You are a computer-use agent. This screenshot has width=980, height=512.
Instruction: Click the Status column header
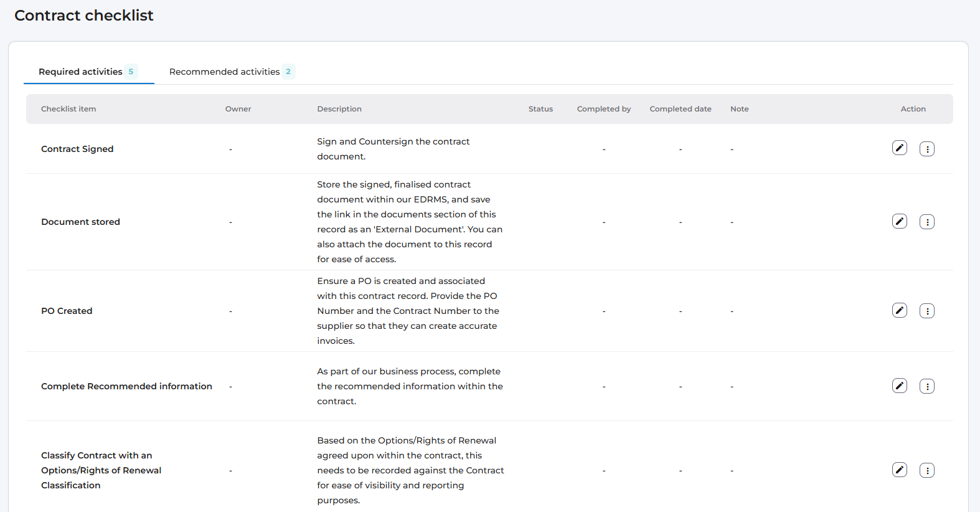pyautogui.click(x=540, y=109)
